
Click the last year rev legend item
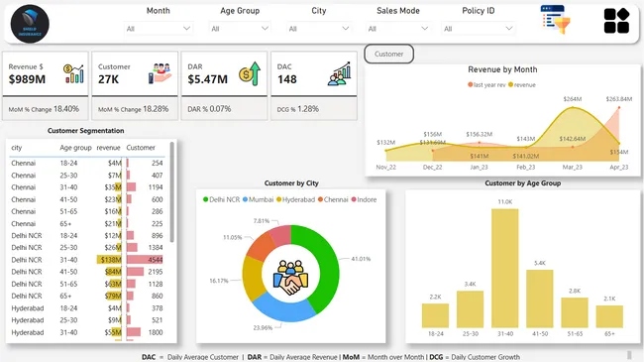click(486, 84)
